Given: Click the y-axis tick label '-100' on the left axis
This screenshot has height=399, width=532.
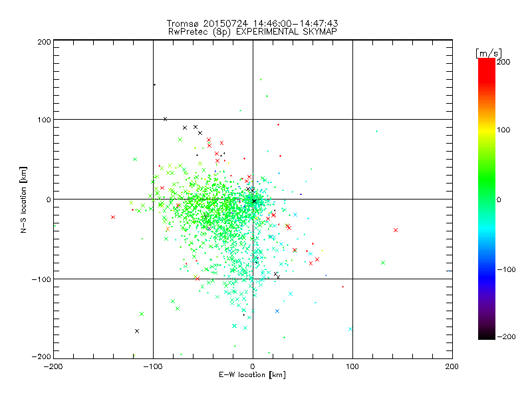Looking at the screenshot, I should click(x=41, y=279).
